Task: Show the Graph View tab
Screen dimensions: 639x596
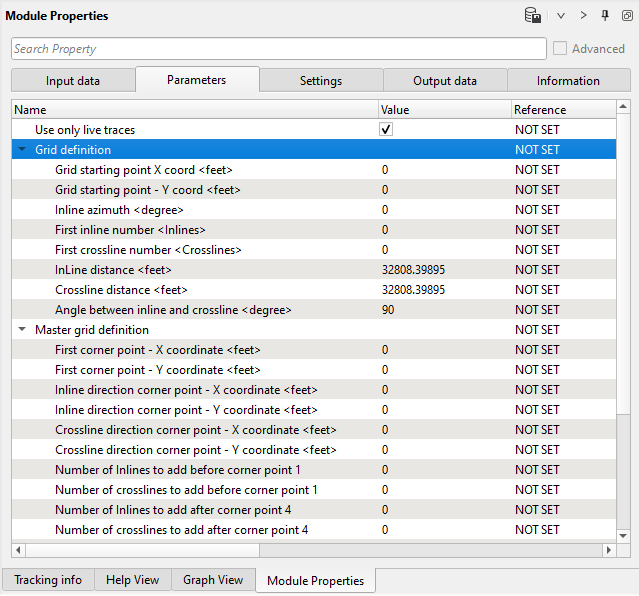Action: coord(213,580)
